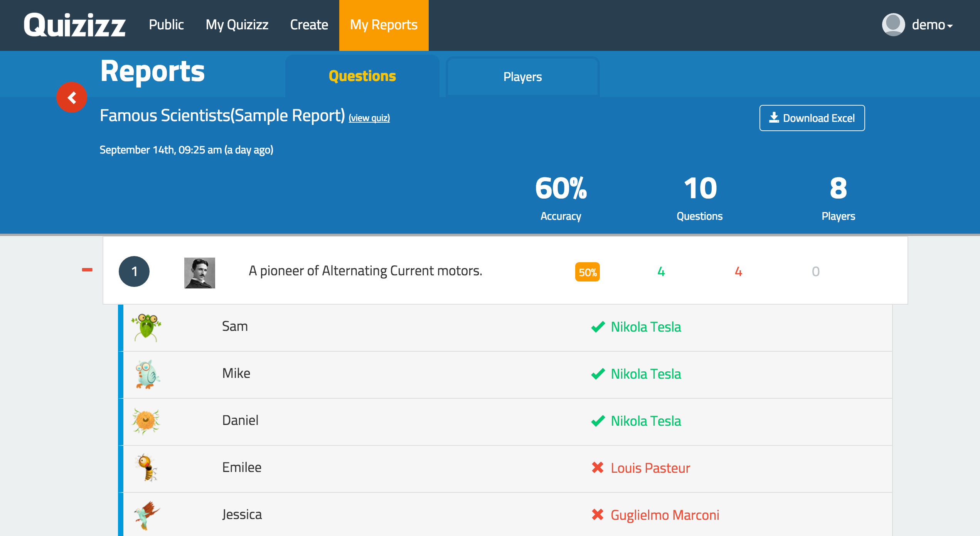Viewport: 980px width, 536px height.
Task: Click Mike's blue owl avatar
Action: tap(147, 374)
